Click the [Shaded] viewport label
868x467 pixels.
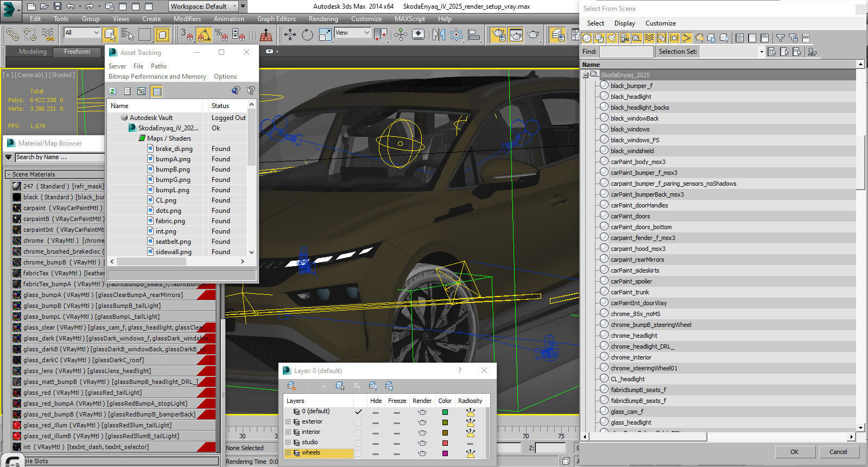62,75
